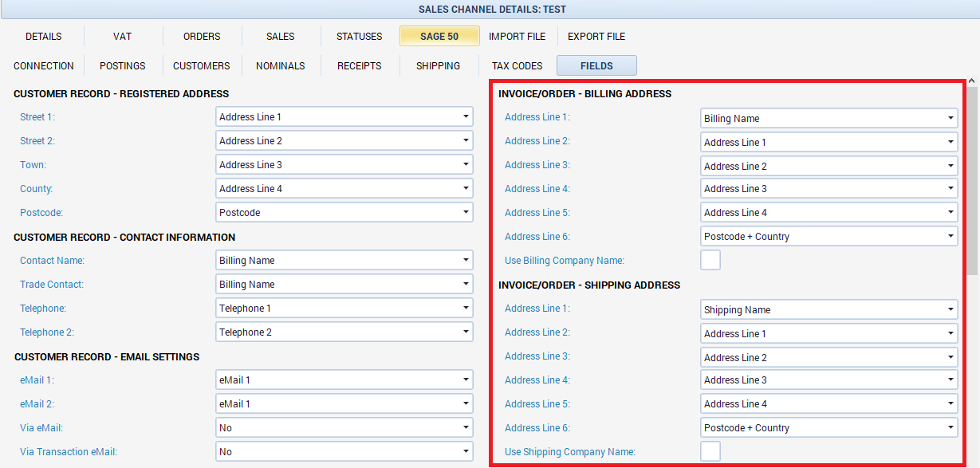Open the EXPORT FILE tab
The height and width of the screenshot is (468, 980).
coord(596,36)
